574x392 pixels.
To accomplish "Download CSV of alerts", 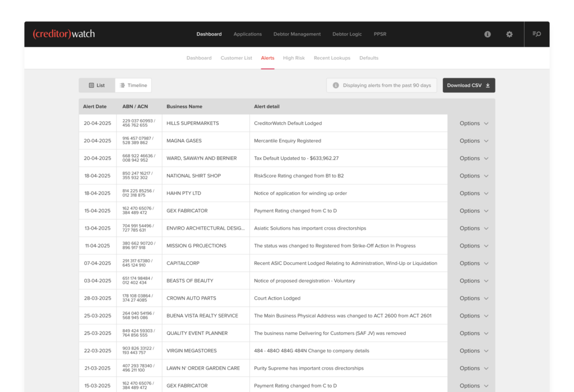I will (x=469, y=86).
